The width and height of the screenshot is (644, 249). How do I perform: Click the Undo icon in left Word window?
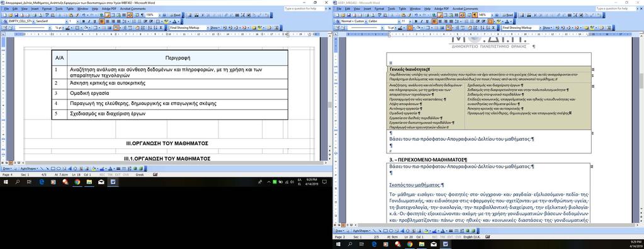pyautogui.click(x=84, y=15)
